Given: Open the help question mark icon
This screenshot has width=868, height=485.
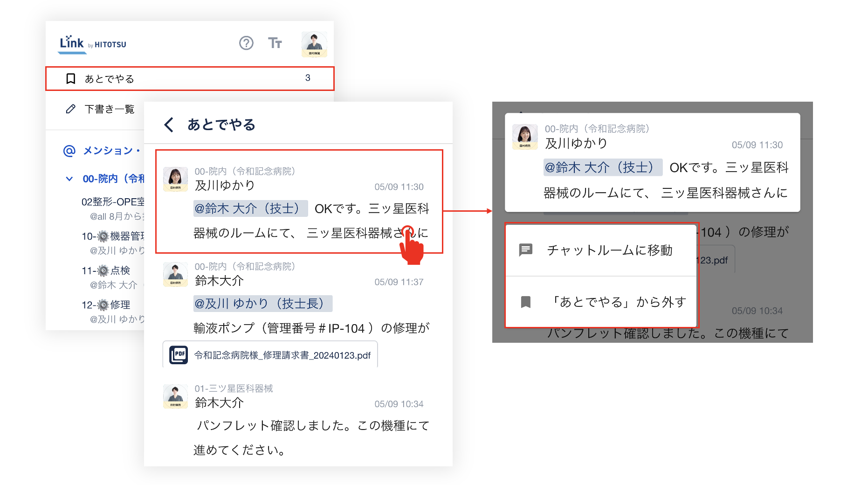Looking at the screenshot, I should click(246, 43).
